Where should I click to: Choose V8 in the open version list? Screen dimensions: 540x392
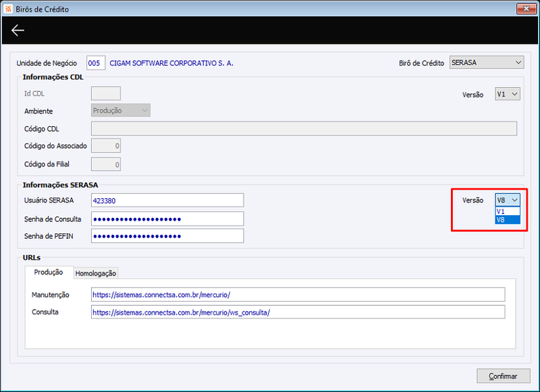508,219
